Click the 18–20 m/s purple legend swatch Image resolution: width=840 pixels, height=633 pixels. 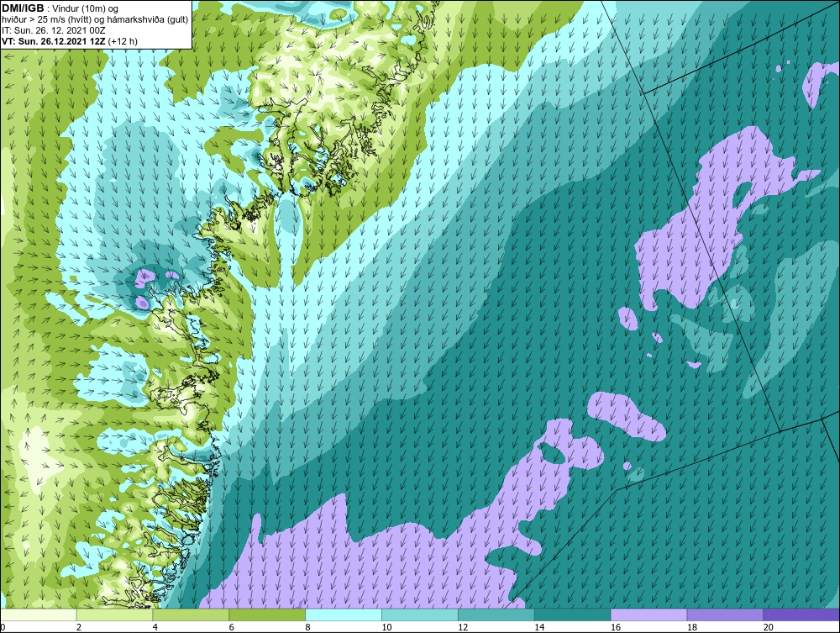click(x=725, y=615)
